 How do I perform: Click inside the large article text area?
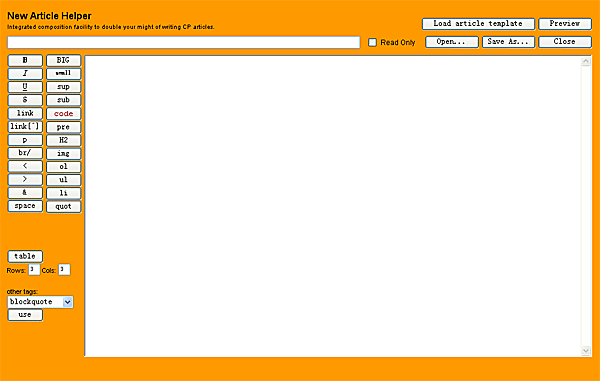pyautogui.click(x=332, y=206)
